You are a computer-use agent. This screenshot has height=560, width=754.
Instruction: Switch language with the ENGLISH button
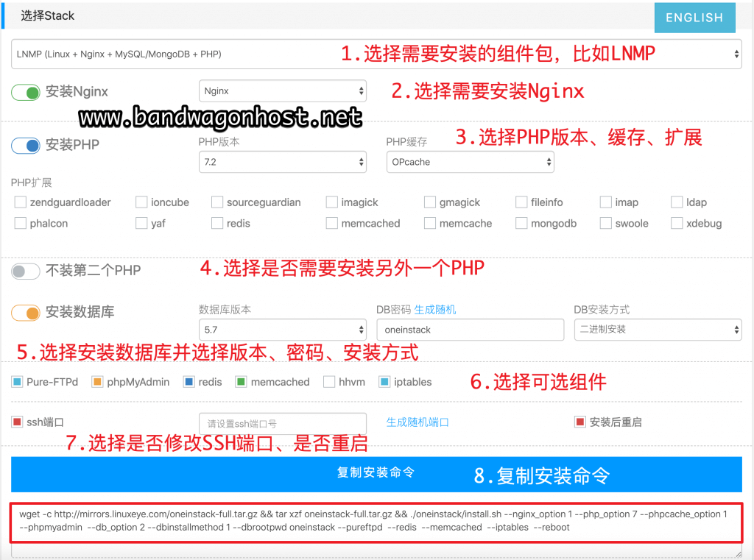coord(694,18)
